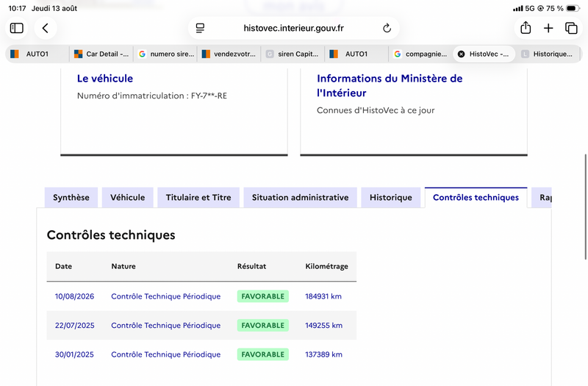Click the Kilométrage column header

326,266
